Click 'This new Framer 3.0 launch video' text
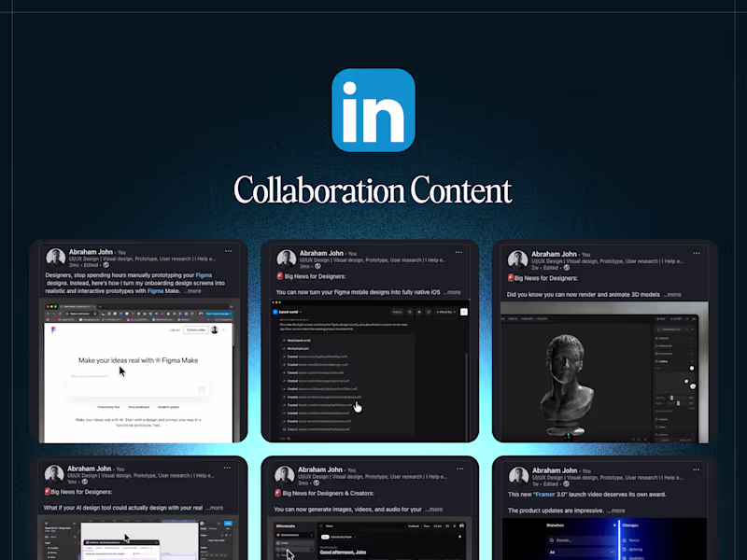747x560 pixels. pyautogui.click(x=587, y=495)
